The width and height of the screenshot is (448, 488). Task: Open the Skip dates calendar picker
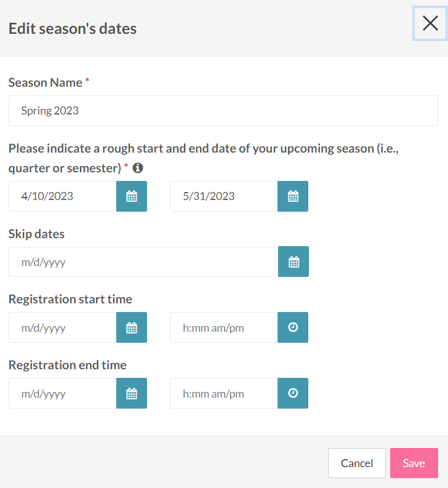click(x=294, y=262)
